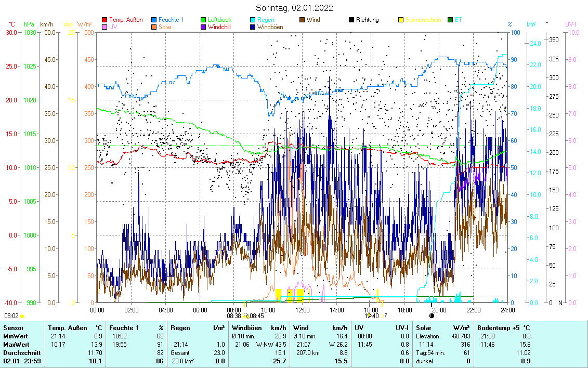Image resolution: width=588 pixels, height=368 pixels.
Task: Click the black Richtung legend square
Action: [351, 20]
